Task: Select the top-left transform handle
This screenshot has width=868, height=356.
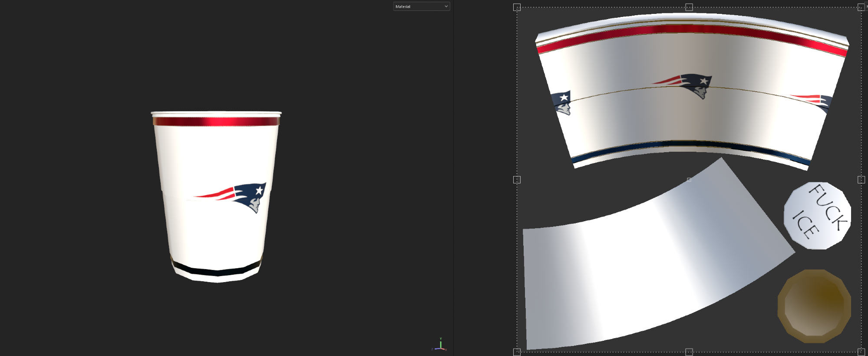Action: click(x=517, y=7)
